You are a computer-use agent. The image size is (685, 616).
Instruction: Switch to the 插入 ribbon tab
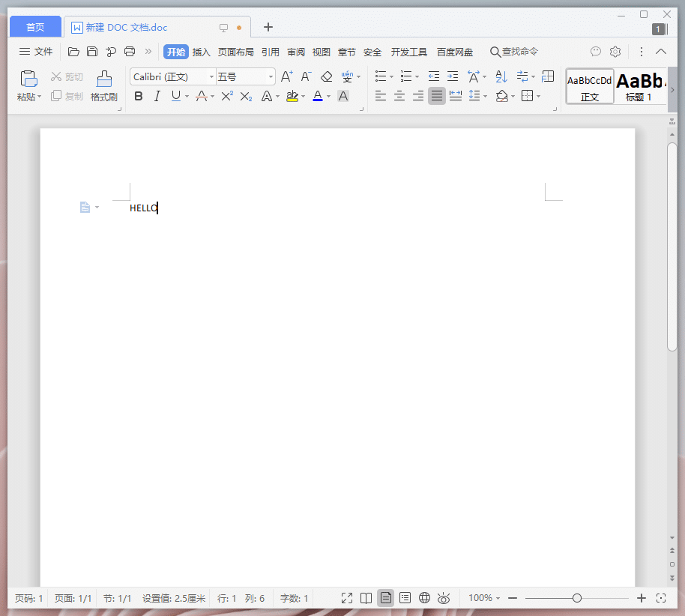click(202, 52)
